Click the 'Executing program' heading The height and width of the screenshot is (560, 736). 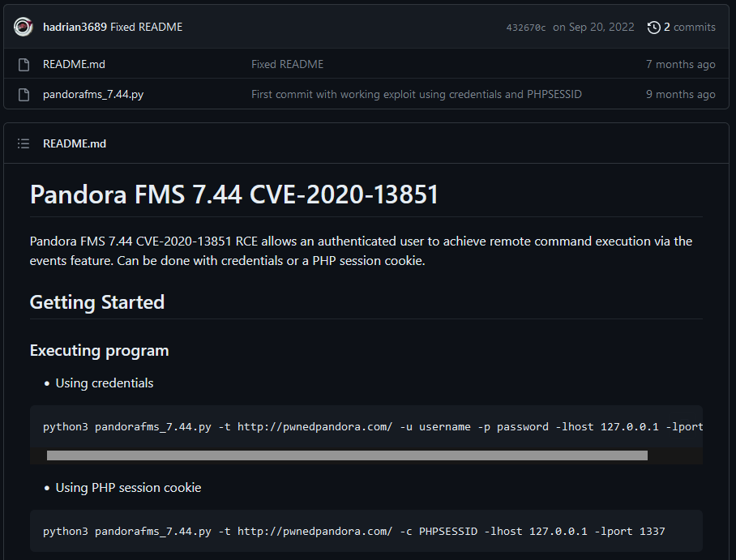pos(99,351)
